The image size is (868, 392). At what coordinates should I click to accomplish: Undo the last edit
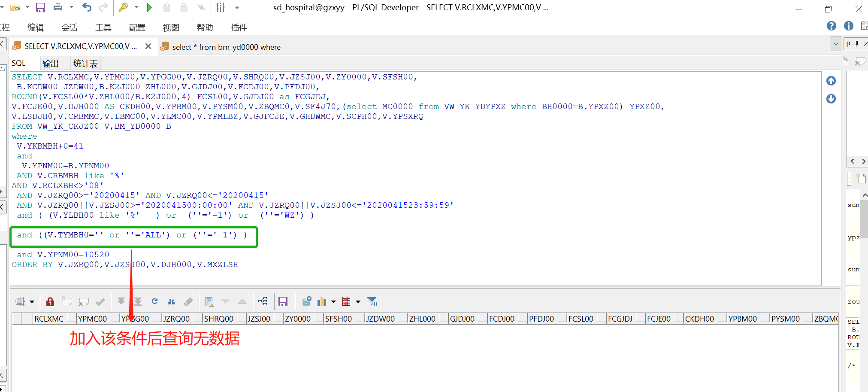(x=87, y=7)
